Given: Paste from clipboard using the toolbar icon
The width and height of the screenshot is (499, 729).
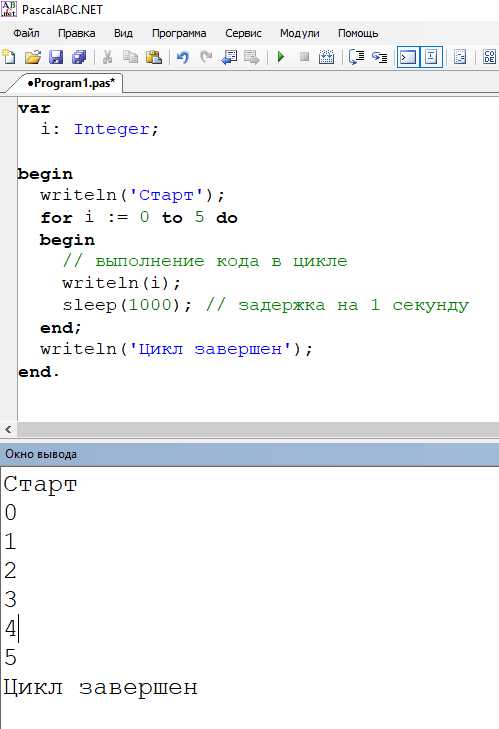Looking at the screenshot, I should point(154,57).
